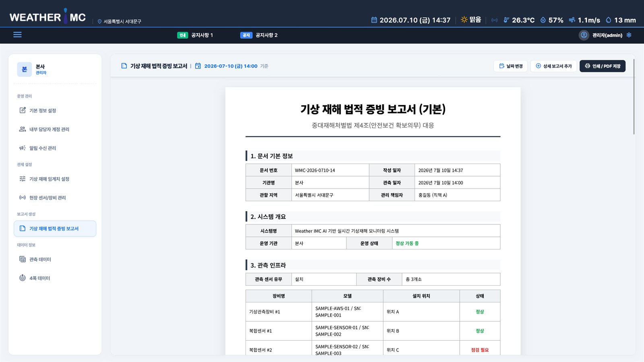Open 기상 재해 임계치 설정 menu
Viewport: 644px width, 362px height.
pyautogui.click(x=55, y=179)
